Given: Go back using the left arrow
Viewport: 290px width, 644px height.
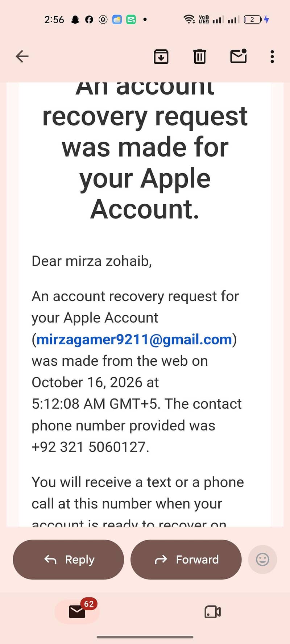Looking at the screenshot, I should 22,57.
